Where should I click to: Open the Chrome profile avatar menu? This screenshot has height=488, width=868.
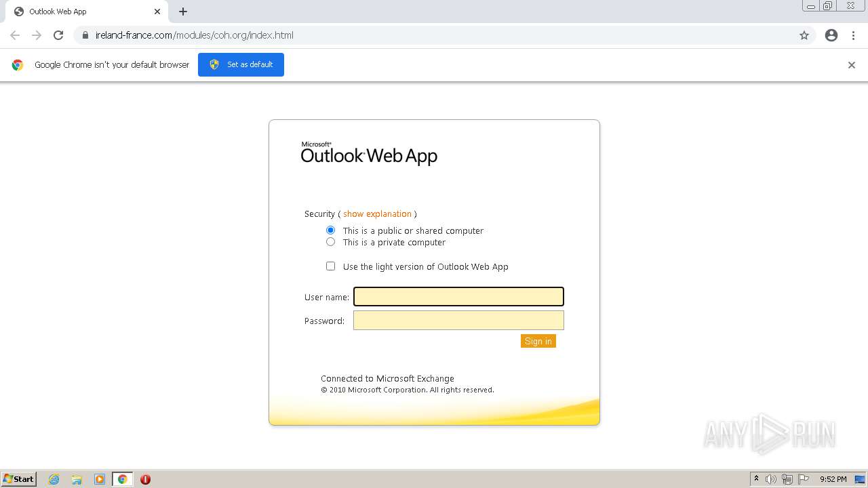(x=831, y=35)
